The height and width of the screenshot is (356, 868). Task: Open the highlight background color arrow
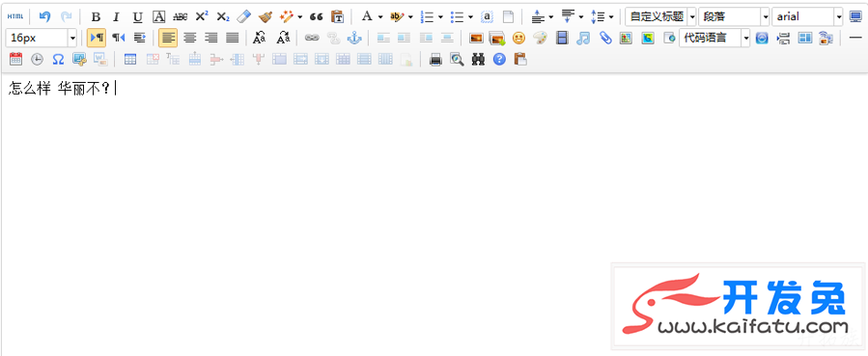tap(410, 17)
